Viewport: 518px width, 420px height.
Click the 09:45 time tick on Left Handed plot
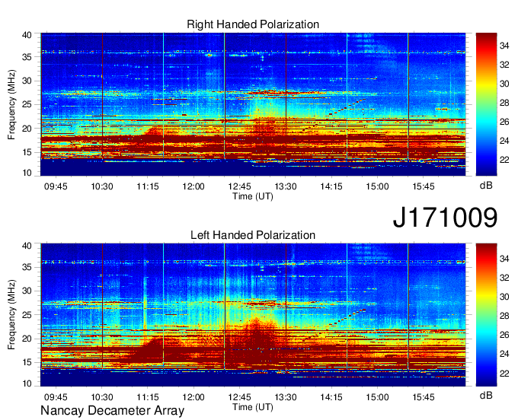[56, 397]
